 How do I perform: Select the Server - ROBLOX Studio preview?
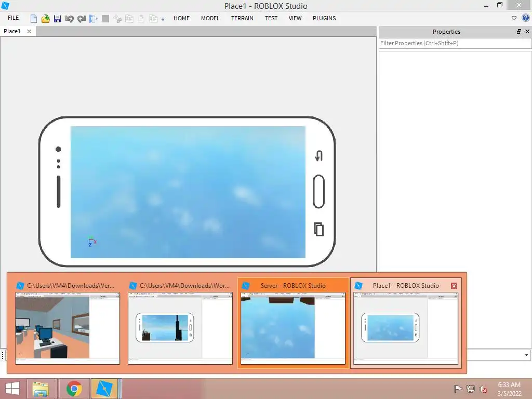(293, 322)
